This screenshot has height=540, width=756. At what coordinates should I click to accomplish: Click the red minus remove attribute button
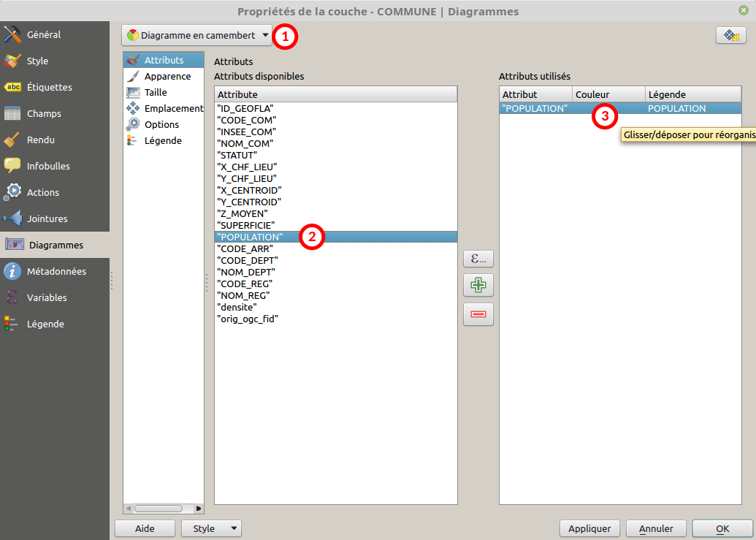478,314
